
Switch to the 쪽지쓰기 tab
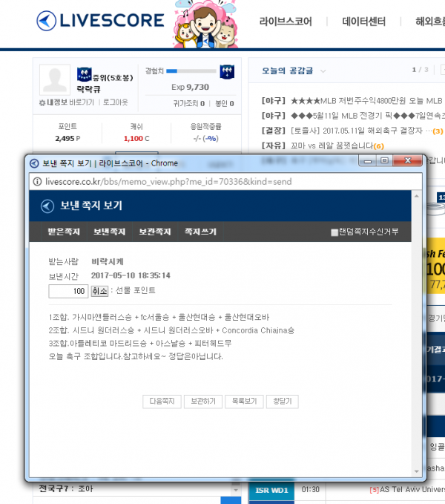click(x=201, y=232)
